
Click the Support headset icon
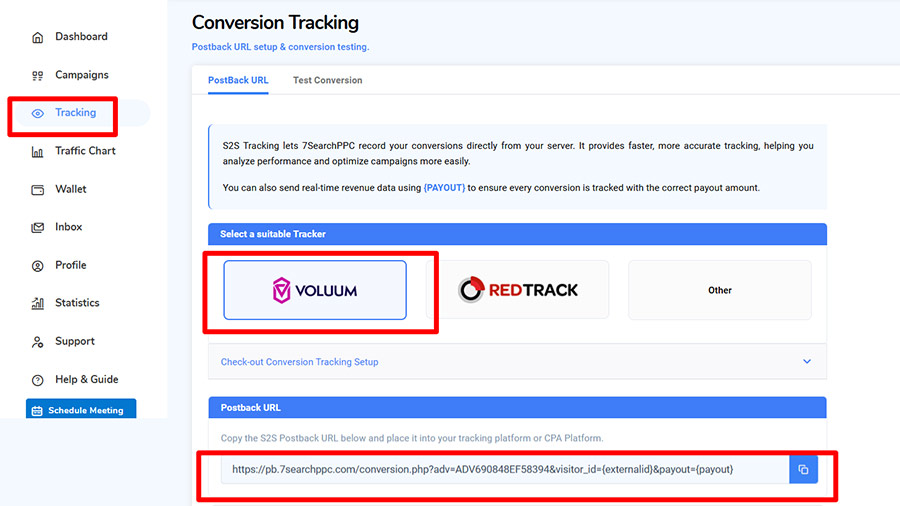(38, 342)
